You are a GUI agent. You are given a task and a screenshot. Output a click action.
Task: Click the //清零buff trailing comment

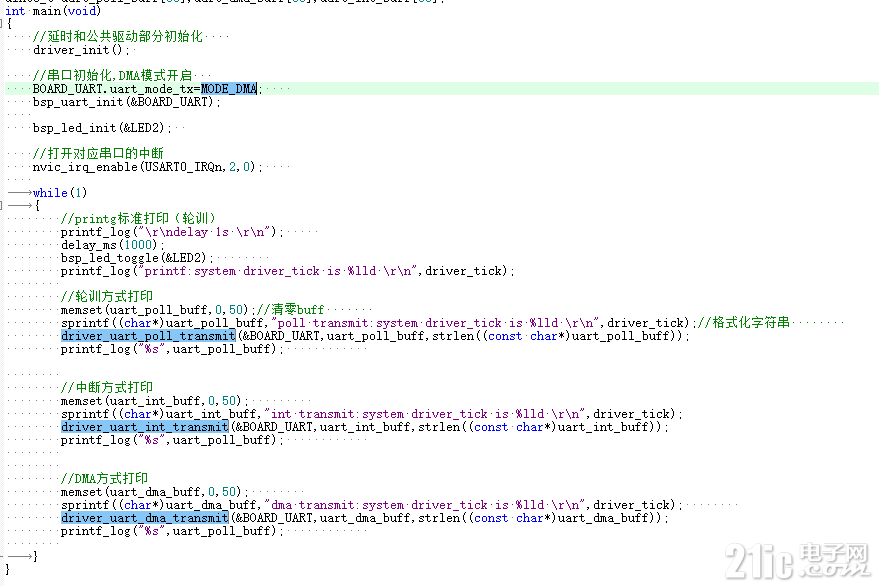290,310
